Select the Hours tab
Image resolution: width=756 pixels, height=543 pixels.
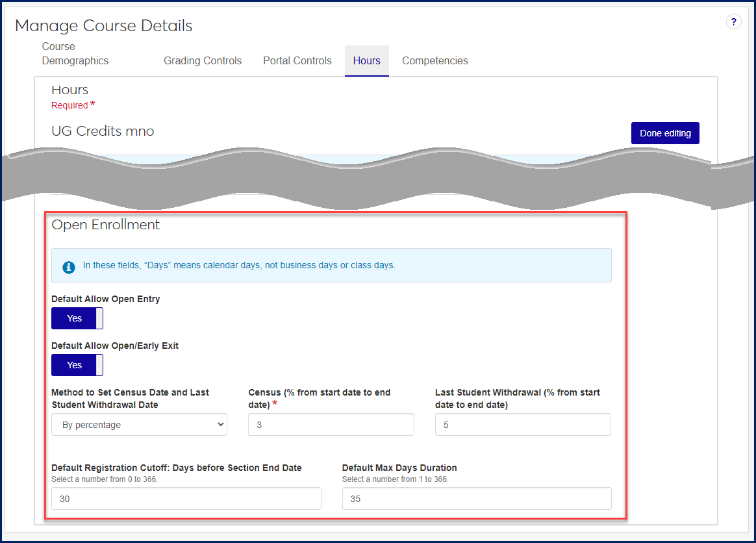[x=366, y=61]
